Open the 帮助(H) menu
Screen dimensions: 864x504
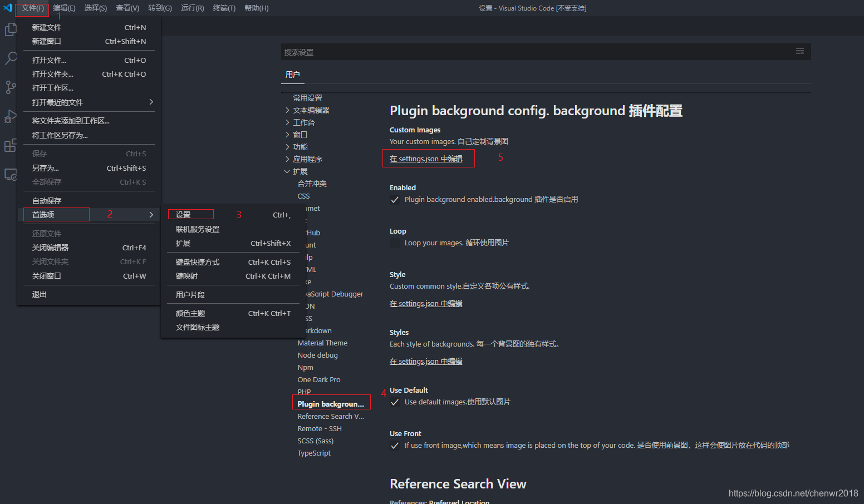pos(256,8)
